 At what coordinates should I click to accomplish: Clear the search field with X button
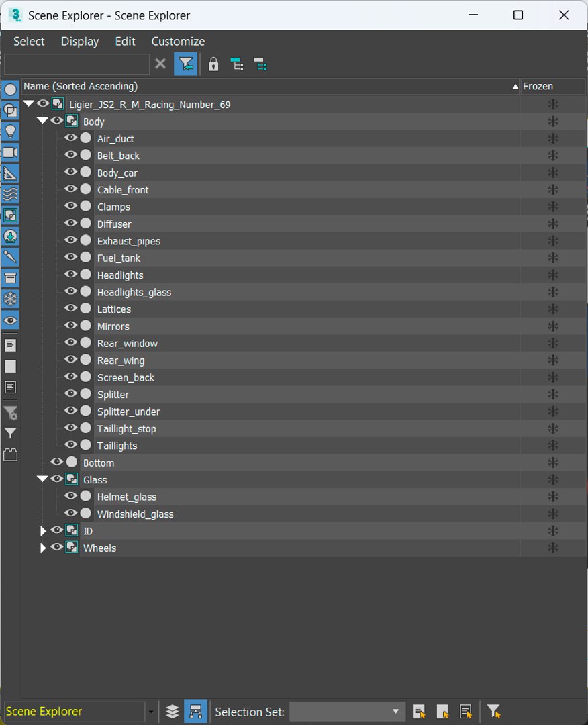160,63
